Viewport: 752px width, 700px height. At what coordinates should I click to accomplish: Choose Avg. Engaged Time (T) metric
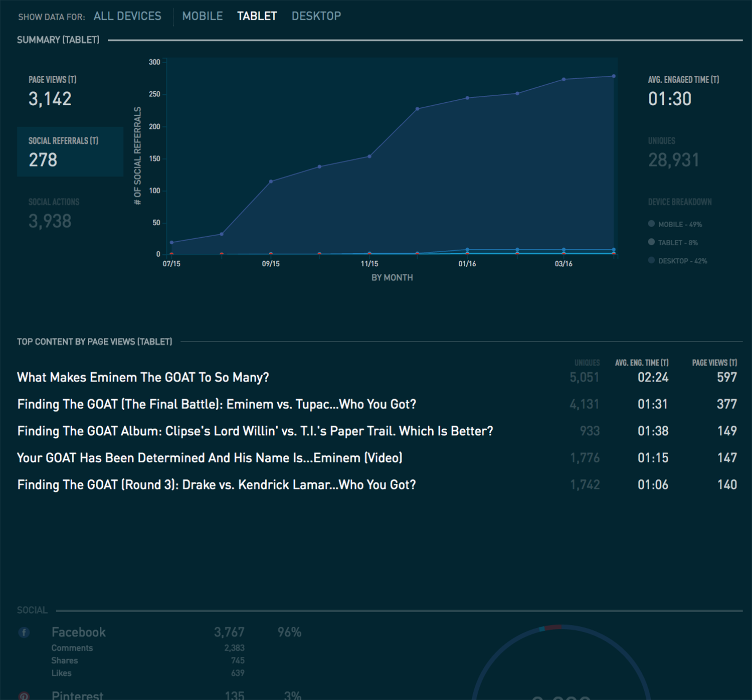pos(683,91)
